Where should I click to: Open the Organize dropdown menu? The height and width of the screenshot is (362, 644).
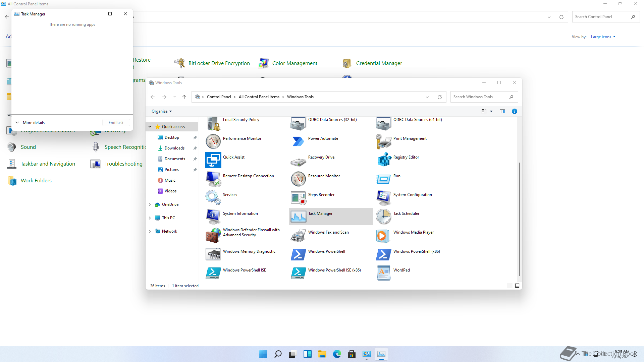point(162,111)
